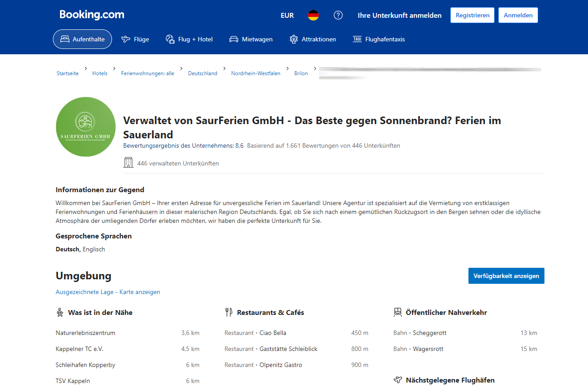The width and height of the screenshot is (588, 391).
Task: Click the fork and knife Restaurants icon
Action: tap(229, 313)
